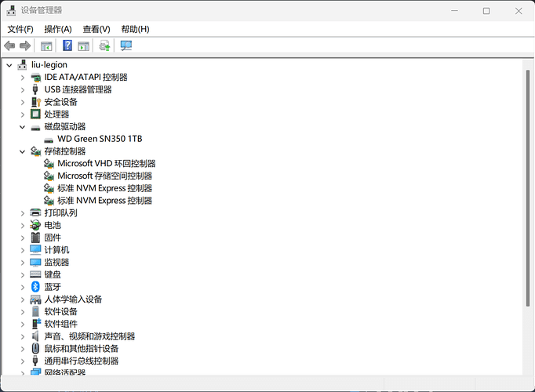Viewport: 535px width, 392px height.
Task: Click the scan for hardware changes monitor icon
Action: tap(126, 45)
